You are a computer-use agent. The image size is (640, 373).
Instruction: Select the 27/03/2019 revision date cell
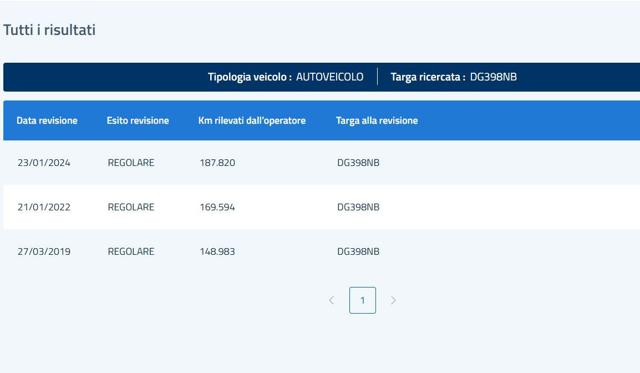[x=44, y=252]
